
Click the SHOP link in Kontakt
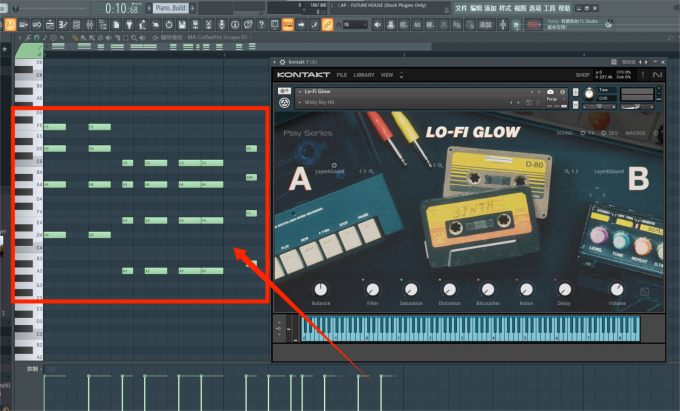(x=582, y=75)
